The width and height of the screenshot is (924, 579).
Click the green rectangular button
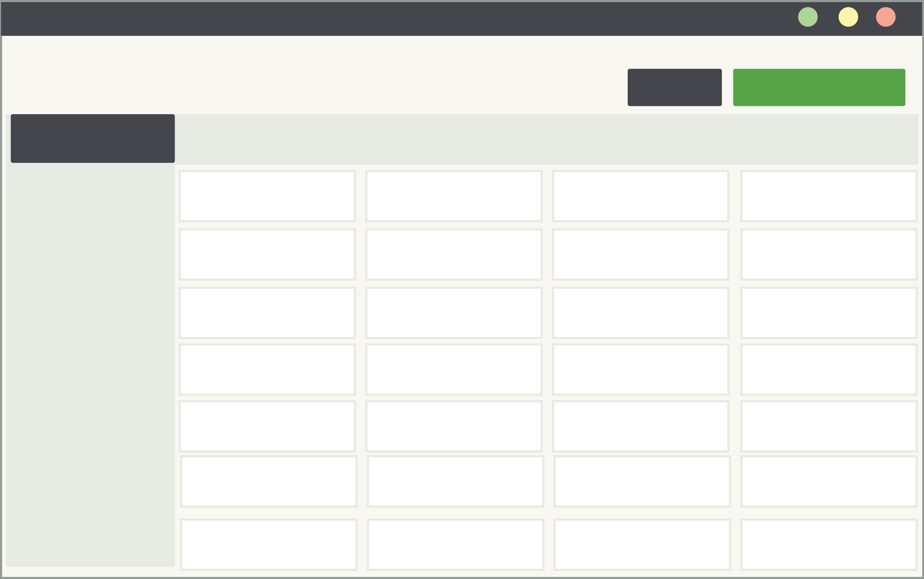(x=819, y=87)
